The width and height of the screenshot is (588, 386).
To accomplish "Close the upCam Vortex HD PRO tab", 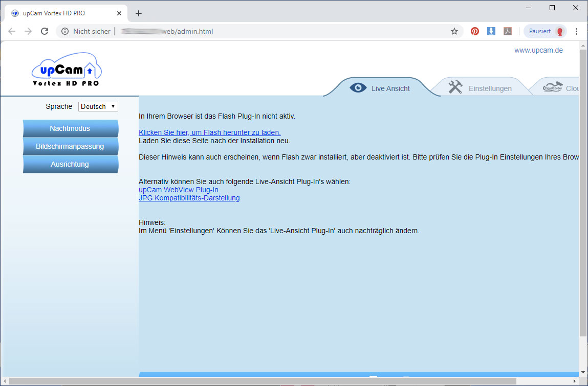I will click(x=119, y=13).
